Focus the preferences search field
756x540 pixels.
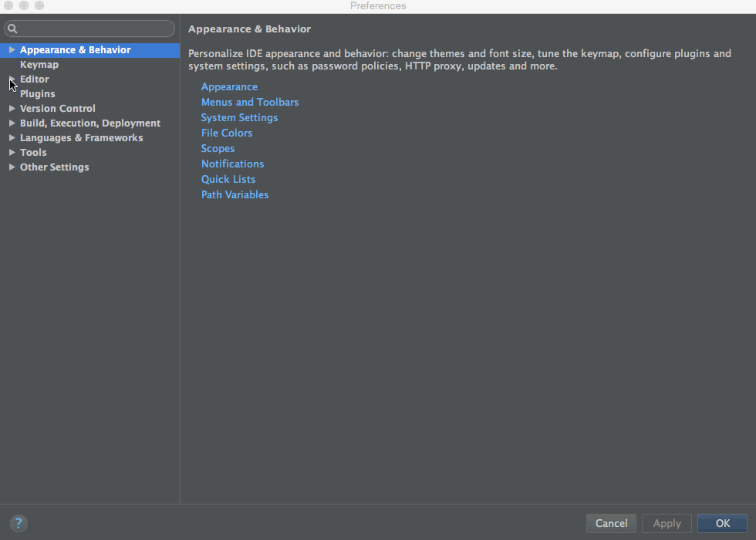click(93, 29)
